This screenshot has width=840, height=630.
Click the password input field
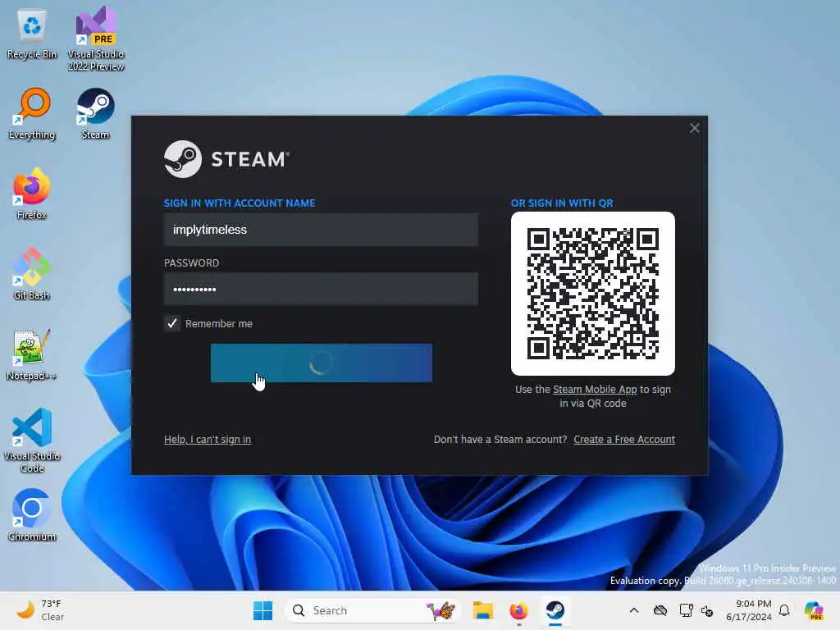tap(321, 290)
